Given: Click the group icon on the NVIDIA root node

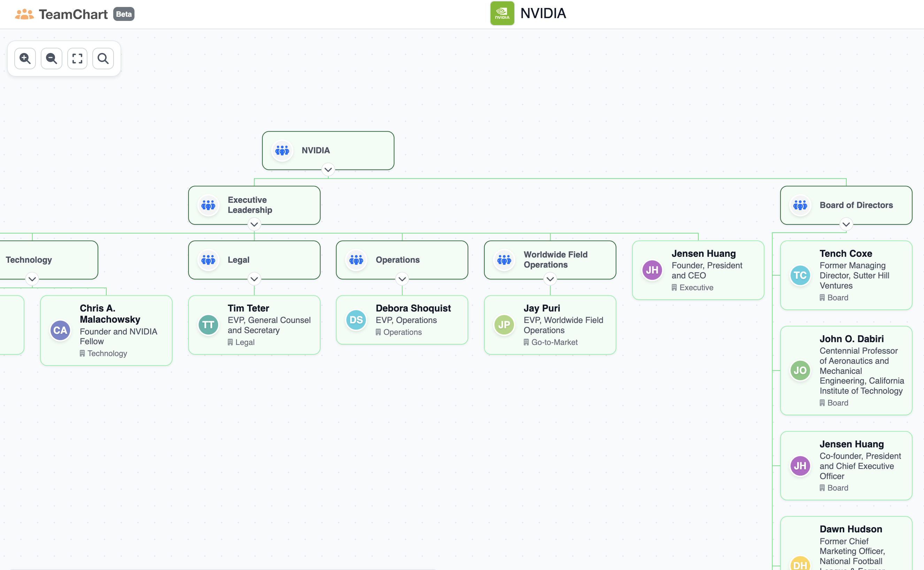Looking at the screenshot, I should pyautogui.click(x=282, y=151).
